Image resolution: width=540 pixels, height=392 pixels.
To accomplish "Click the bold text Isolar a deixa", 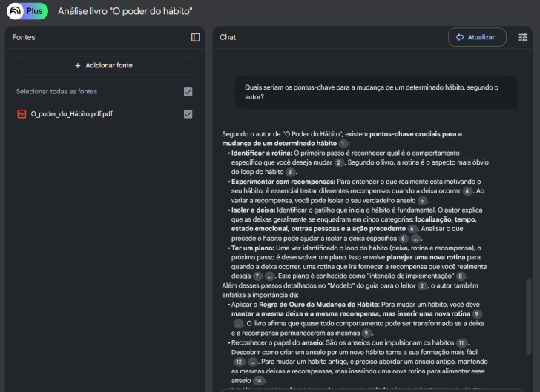I will 253,210.
